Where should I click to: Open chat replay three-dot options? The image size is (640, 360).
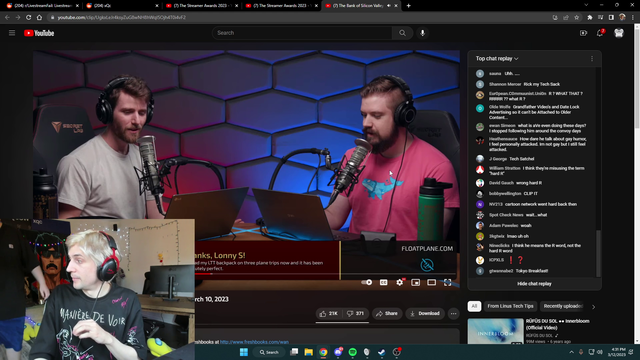click(x=592, y=59)
